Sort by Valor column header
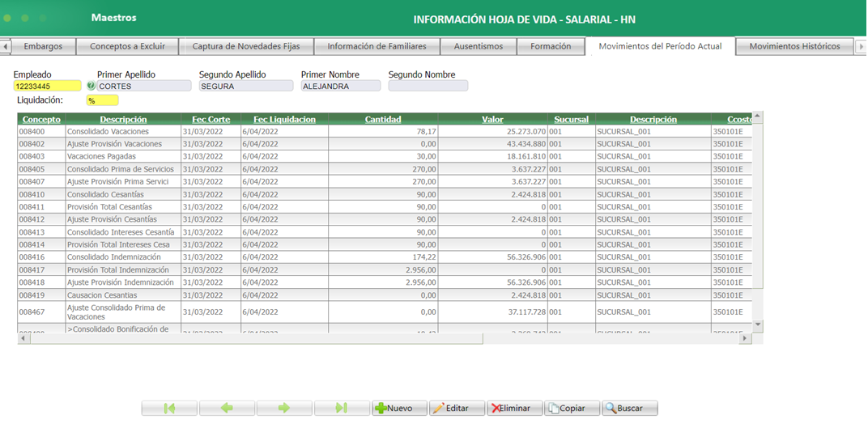 (x=492, y=119)
